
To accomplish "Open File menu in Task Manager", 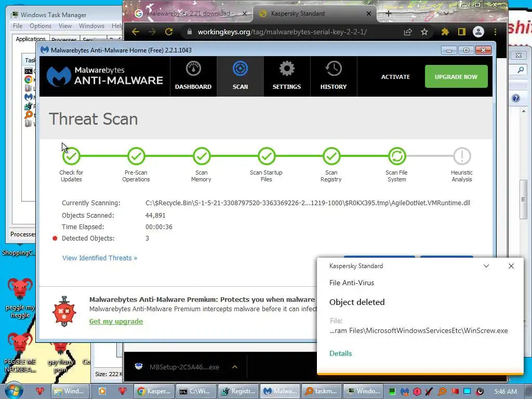I will pyautogui.click(x=18, y=26).
